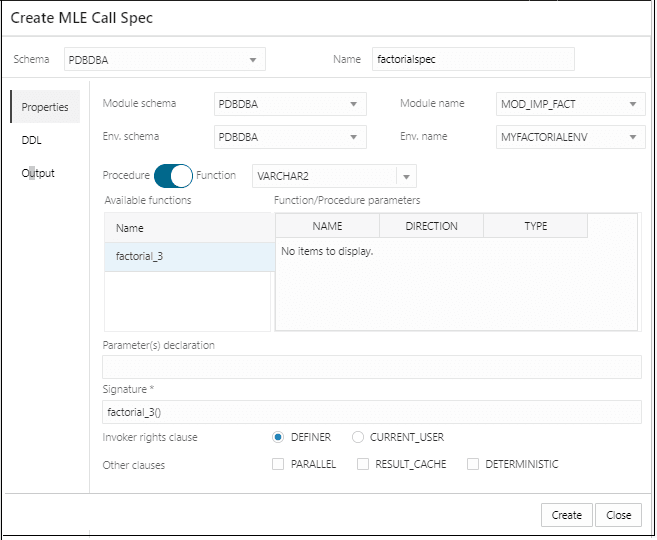Switch to the Properties tab

click(x=45, y=107)
